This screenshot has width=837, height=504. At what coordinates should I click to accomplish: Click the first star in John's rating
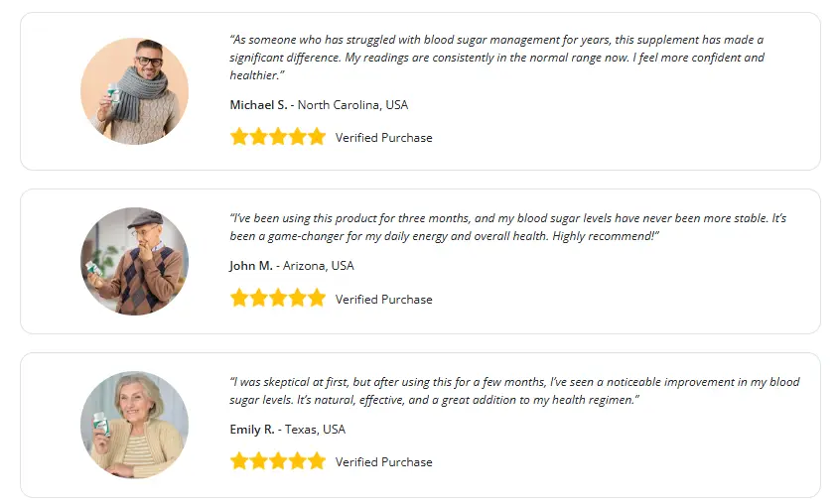pos(239,298)
